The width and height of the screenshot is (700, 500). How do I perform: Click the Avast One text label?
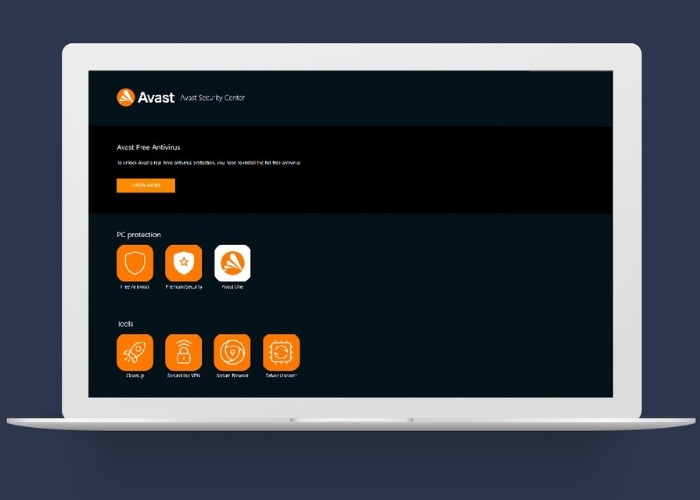pyautogui.click(x=232, y=287)
